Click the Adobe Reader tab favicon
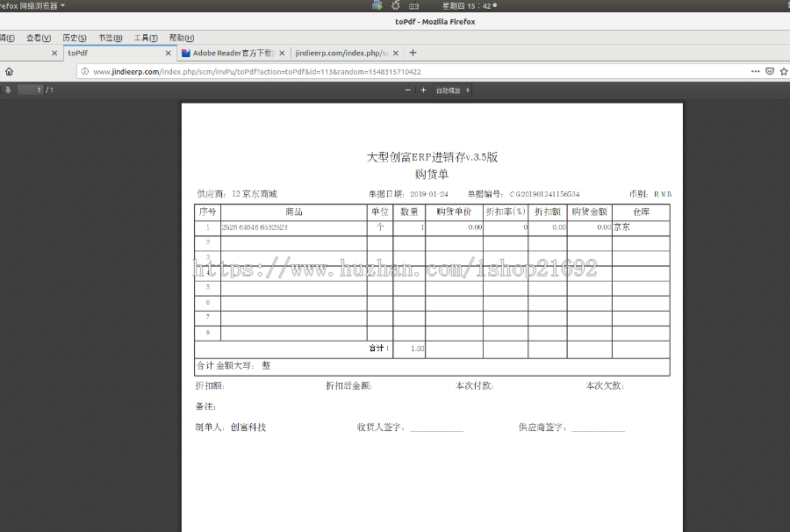This screenshot has width=790, height=532. pyautogui.click(x=186, y=53)
